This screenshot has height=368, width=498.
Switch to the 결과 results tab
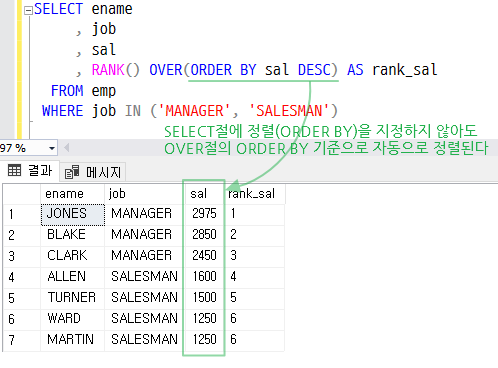point(30,171)
